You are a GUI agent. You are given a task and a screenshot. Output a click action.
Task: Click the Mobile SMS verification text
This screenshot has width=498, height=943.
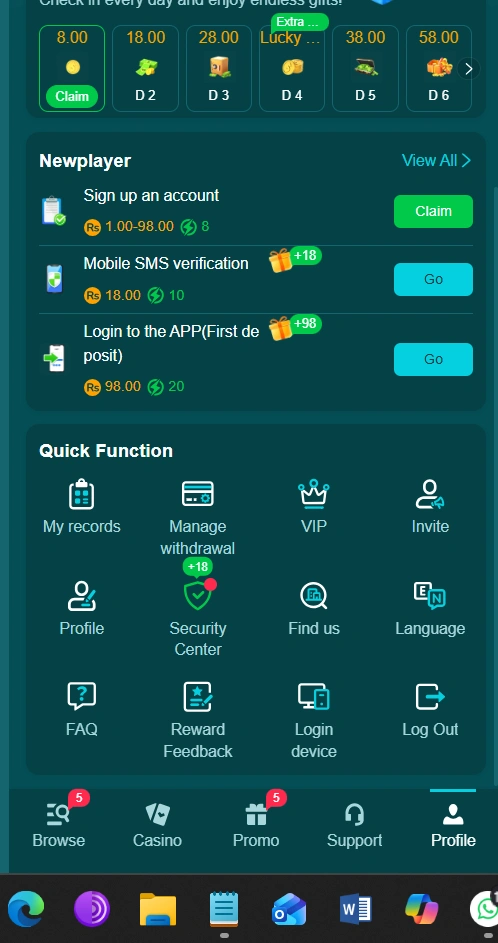click(166, 263)
